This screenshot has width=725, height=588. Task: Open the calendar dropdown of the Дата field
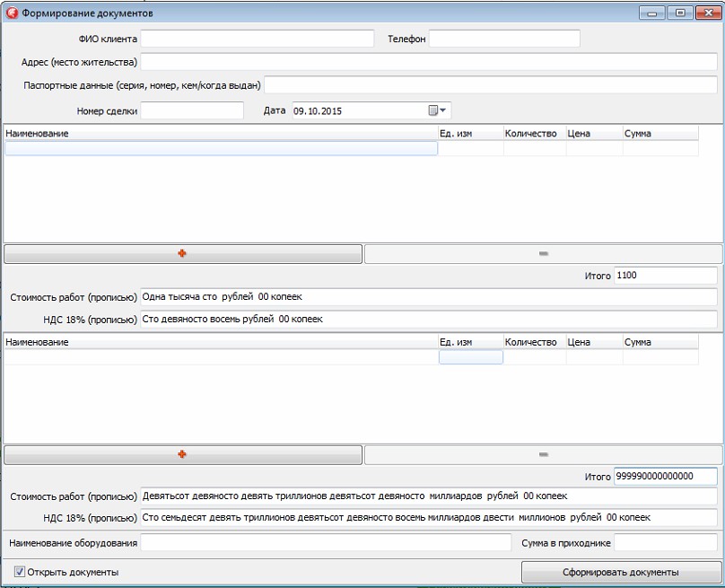437,110
